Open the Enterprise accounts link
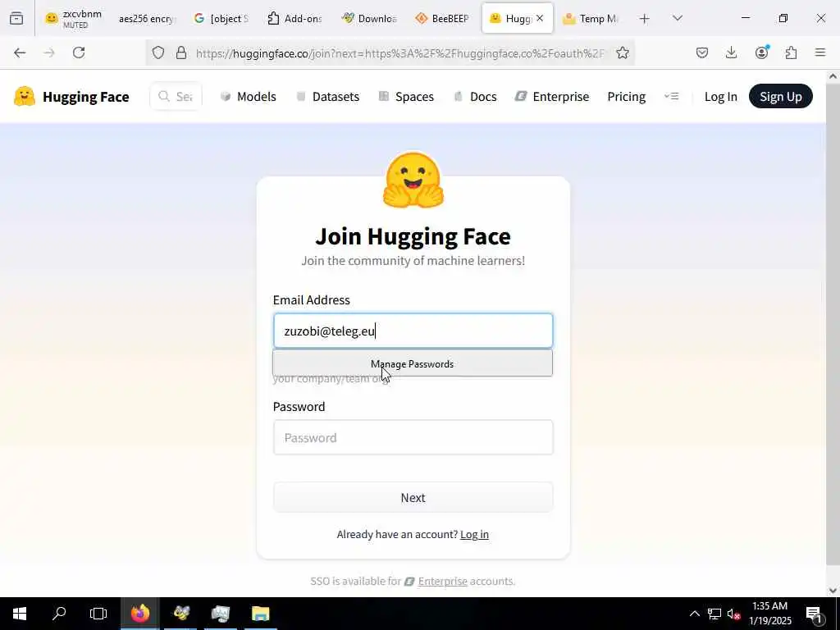 coord(442,581)
